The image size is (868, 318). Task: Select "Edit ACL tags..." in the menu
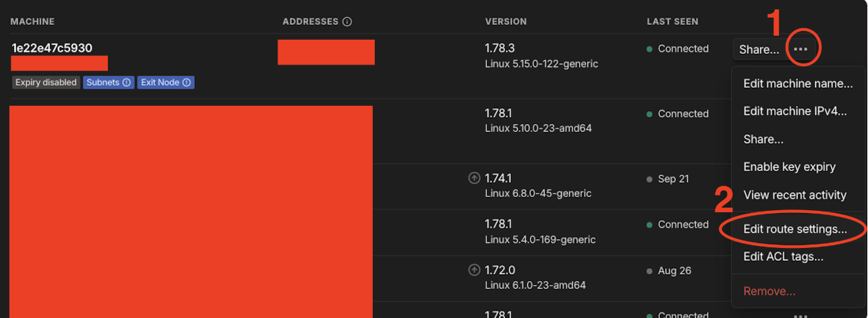(x=783, y=257)
